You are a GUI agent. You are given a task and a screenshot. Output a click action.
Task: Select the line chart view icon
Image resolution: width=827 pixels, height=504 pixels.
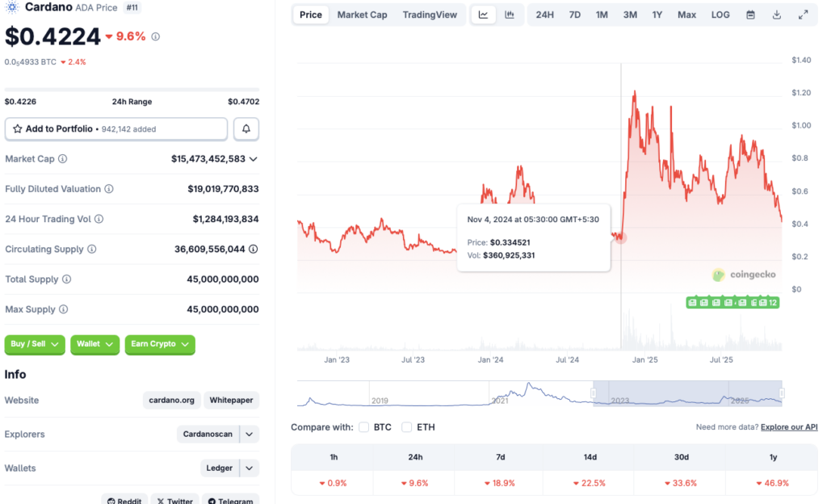[483, 14]
